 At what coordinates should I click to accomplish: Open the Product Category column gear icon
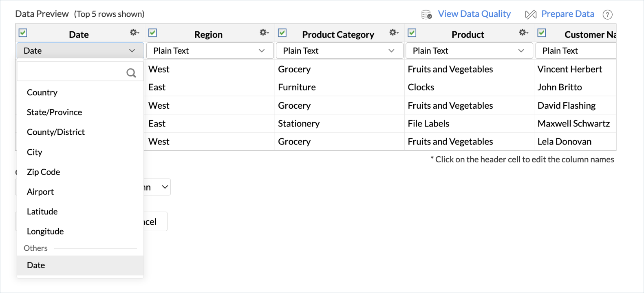pyautogui.click(x=393, y=33)
